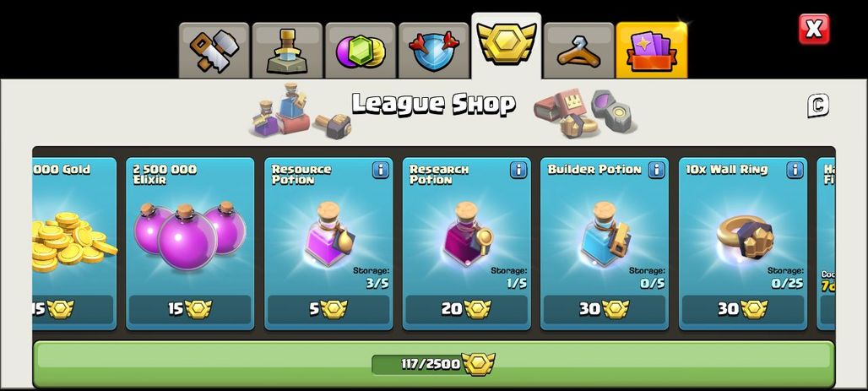
Task: Buy 2 500 000 Elixir for 15 medals
Action: [x=190, y=309]
